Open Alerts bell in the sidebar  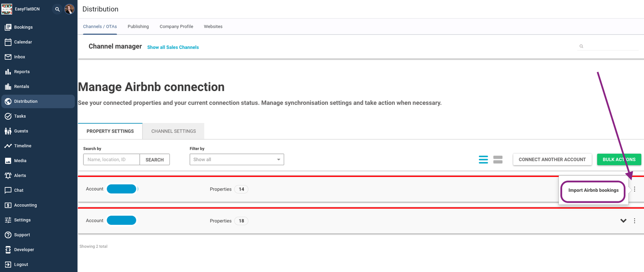click(20, 175)
